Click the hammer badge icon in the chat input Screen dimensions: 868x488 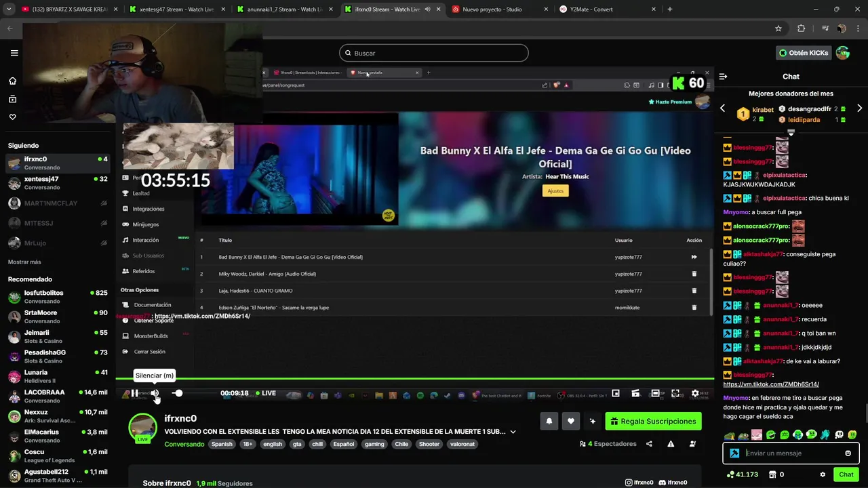pyautogui.click(x=734, y=453)
